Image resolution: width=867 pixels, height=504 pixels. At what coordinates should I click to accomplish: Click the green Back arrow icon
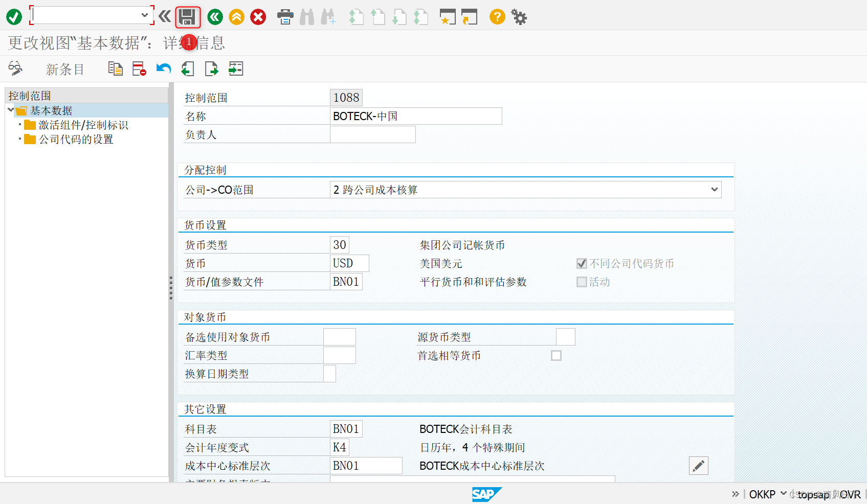coord(215,17)
